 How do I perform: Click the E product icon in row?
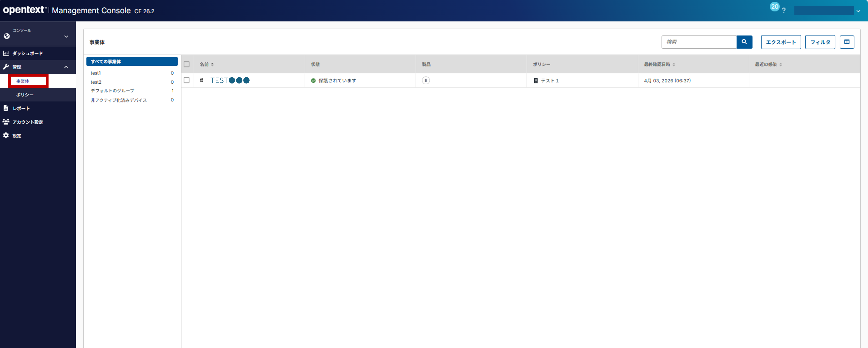pyautogui.click(x=426, y=81)
